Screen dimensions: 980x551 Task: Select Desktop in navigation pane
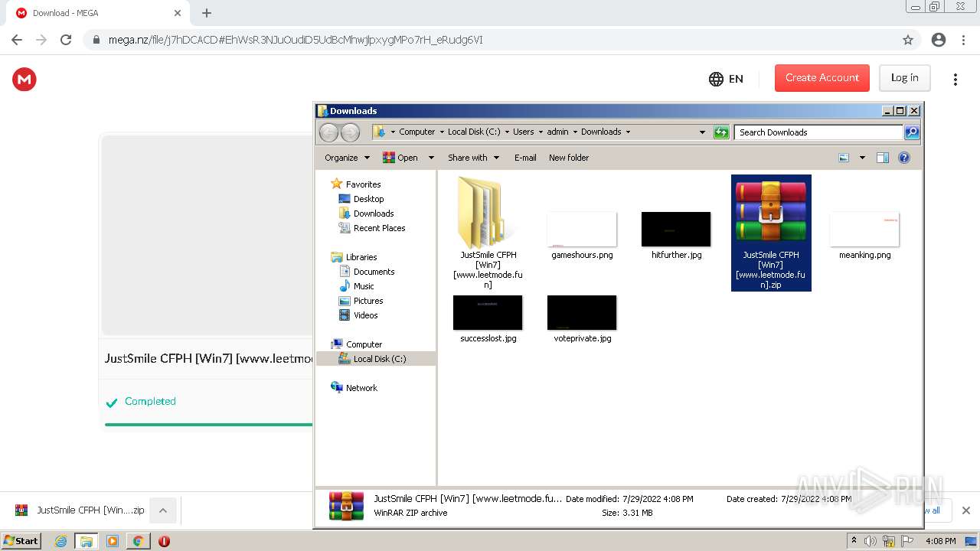click(368, 199)
